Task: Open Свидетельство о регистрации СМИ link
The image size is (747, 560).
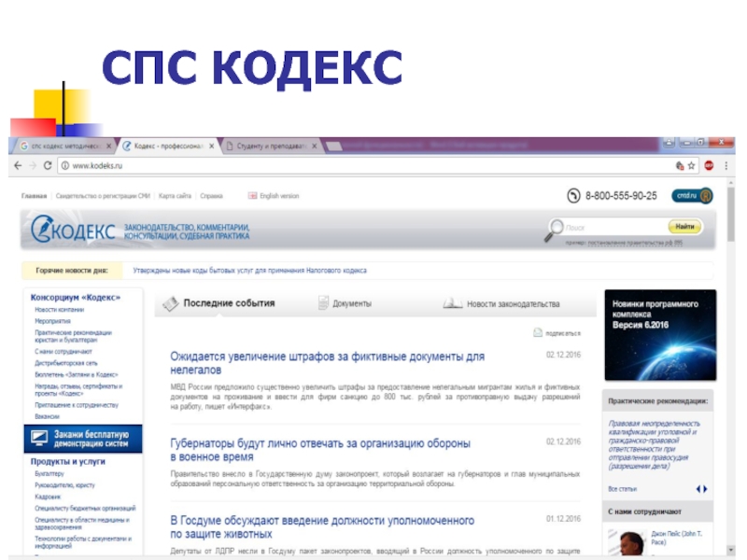Action: 103,196
